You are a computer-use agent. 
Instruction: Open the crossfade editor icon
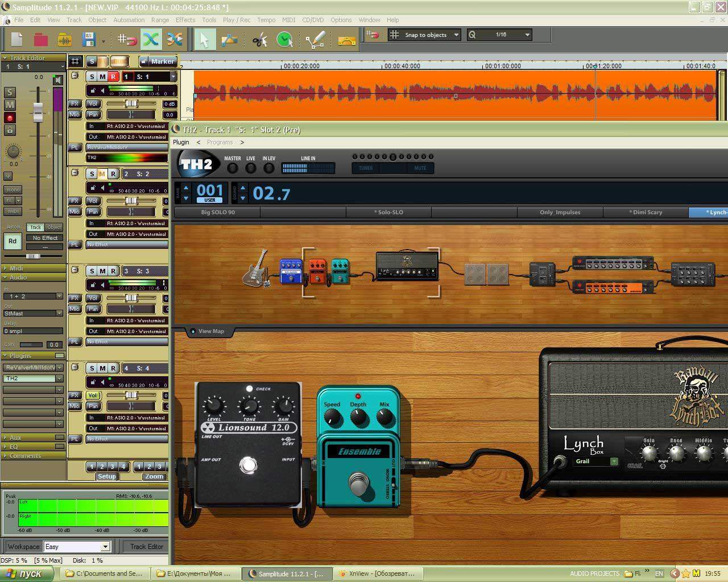[x=175, y=39]
